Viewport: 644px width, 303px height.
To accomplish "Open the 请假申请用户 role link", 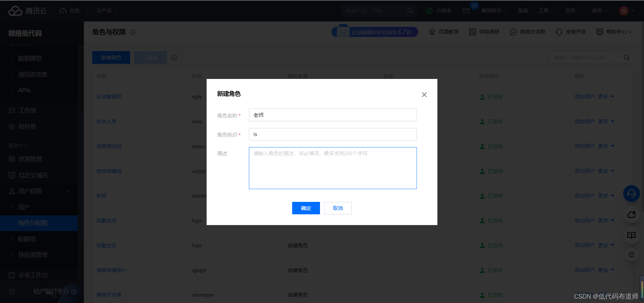I will tap(111, 270).
